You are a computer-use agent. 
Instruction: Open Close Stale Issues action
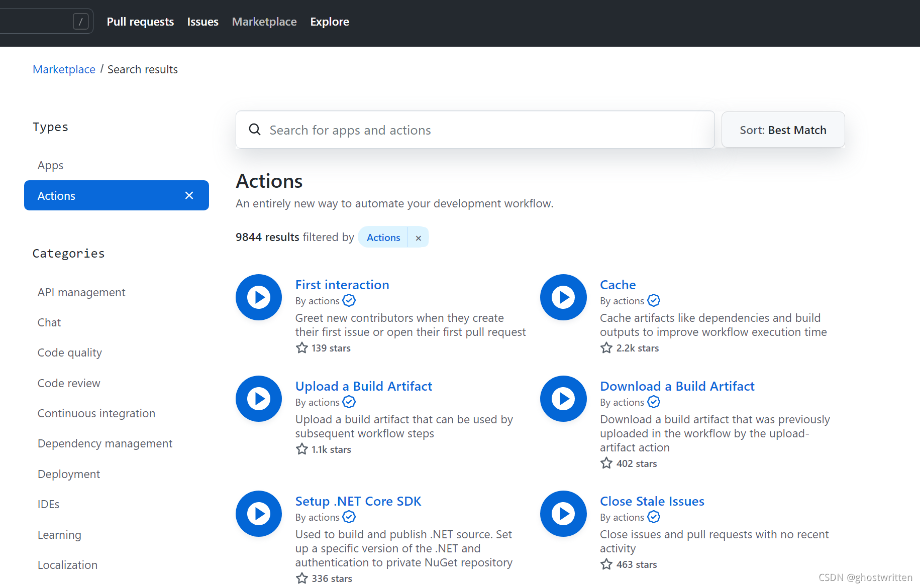click(x=652, y=501)
